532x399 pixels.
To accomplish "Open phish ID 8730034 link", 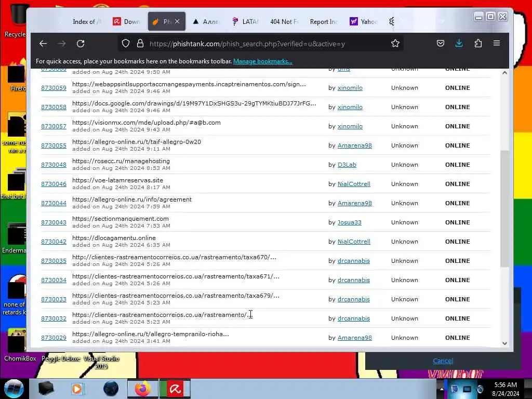I will 54,280.
